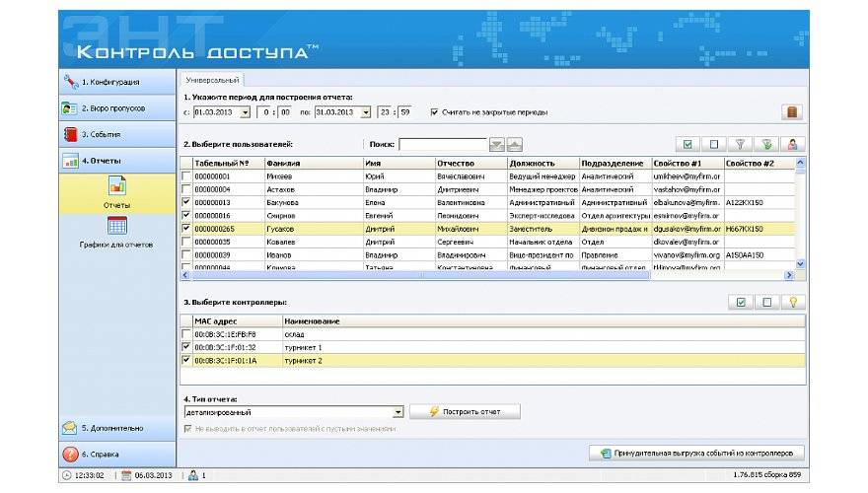Click the brown book icon near period settings
Image resolution: width=868 pixels, height=493 pixels.
point(792,112)
